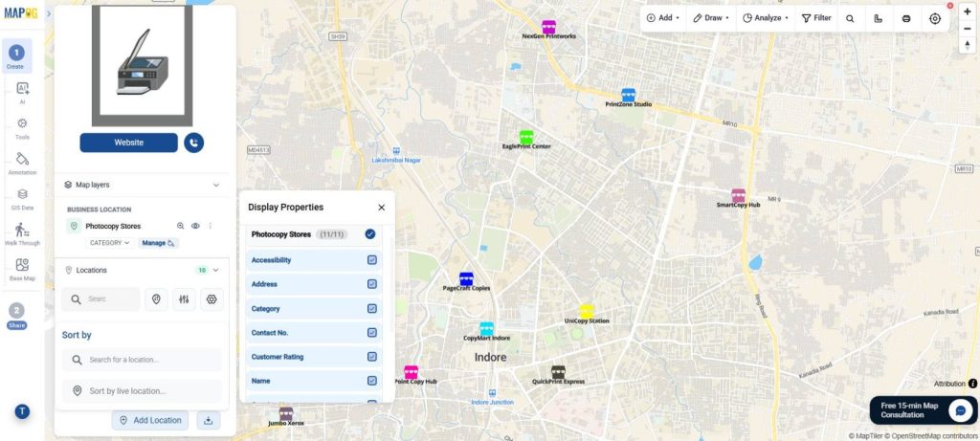
Task: Click the NexGen Printworks map marker
Action: coord(548,27)
